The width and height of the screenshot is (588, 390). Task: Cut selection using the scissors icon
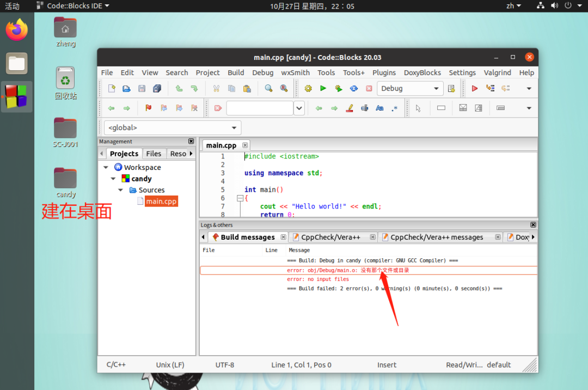[216, 88]
